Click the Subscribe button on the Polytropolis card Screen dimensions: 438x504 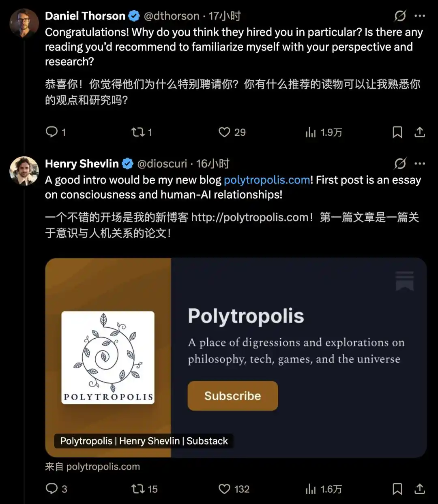click(x=232, y=396)
